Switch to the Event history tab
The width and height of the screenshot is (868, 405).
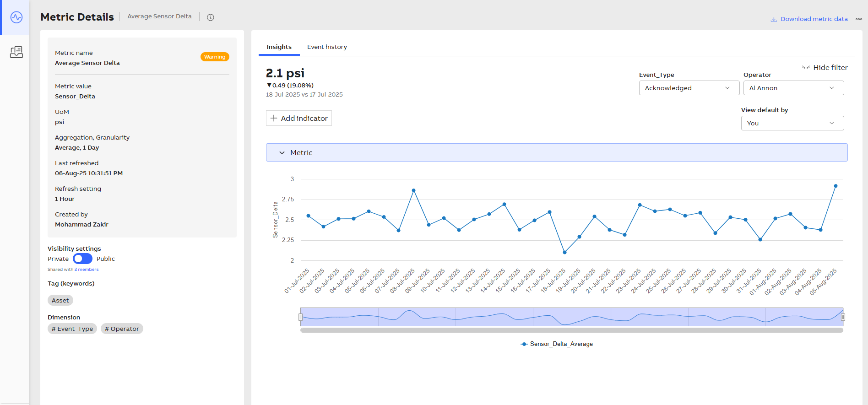(327, 47)
